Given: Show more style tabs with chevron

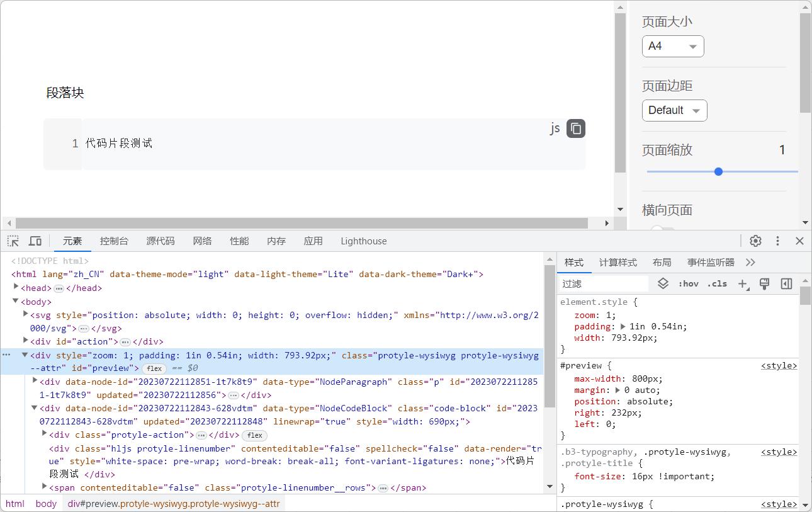Looking at the screenshot, I should point(750,263).
